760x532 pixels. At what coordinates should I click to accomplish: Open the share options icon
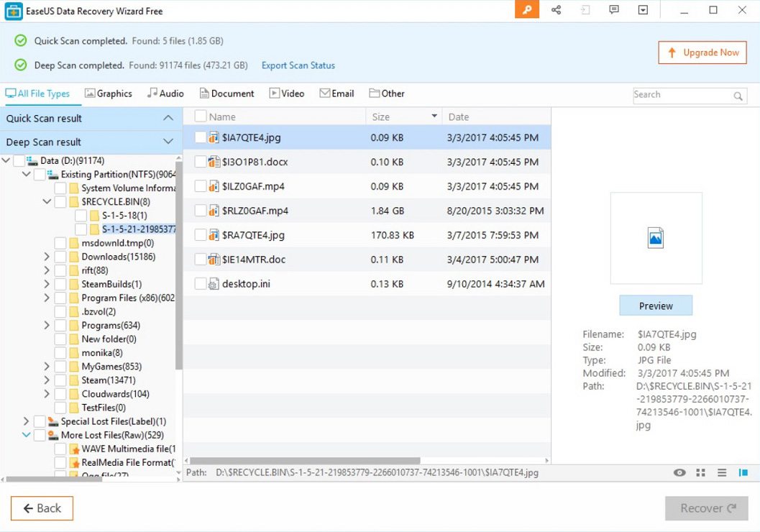click(x=556, y=10)
